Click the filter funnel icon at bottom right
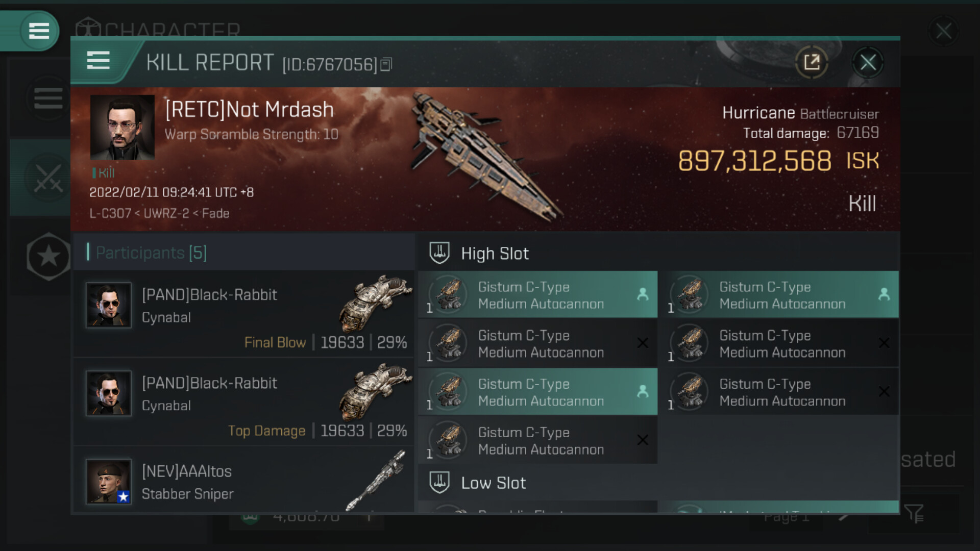Viewport: 980px width, 551px height. (914, 513)
